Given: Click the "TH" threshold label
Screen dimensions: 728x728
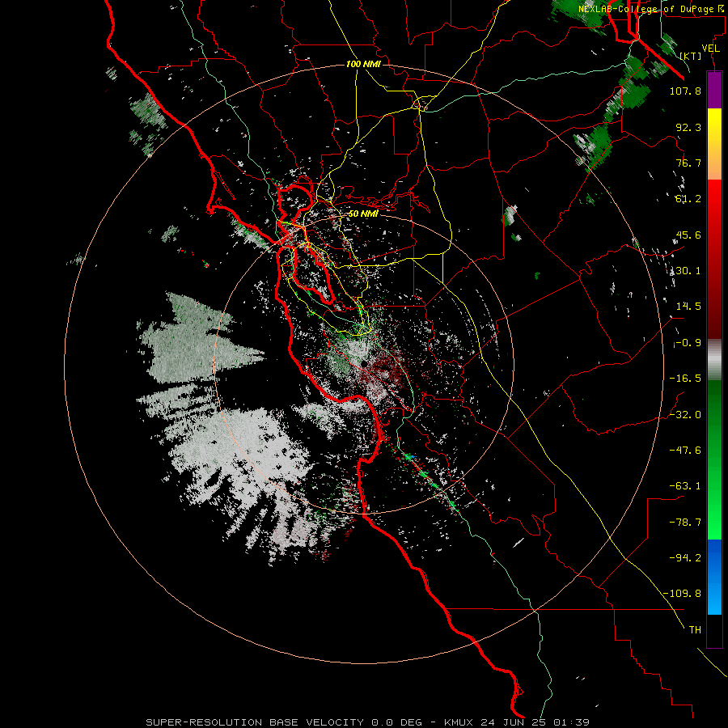Looking at the screenshot, I should click(695, 630).
